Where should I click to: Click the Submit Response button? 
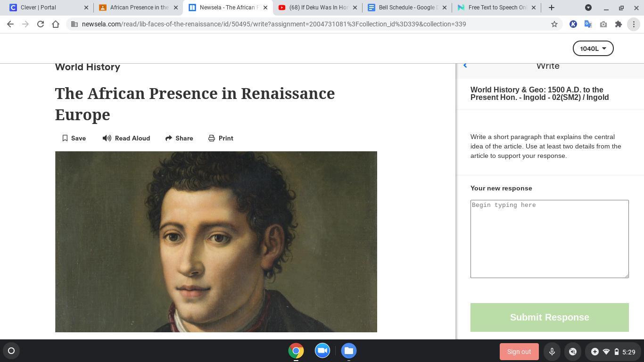coord(550,317)
